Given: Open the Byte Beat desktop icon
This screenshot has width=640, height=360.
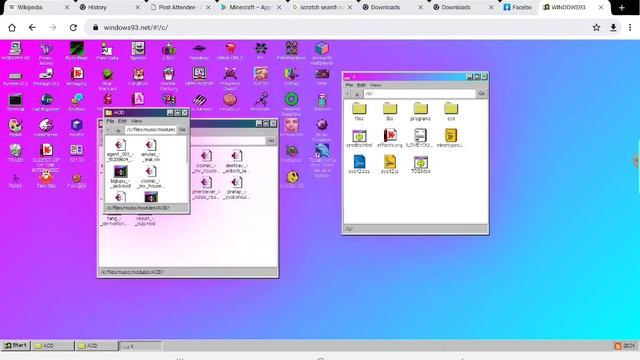Looking at the screenshot, I should click(76, 51).
